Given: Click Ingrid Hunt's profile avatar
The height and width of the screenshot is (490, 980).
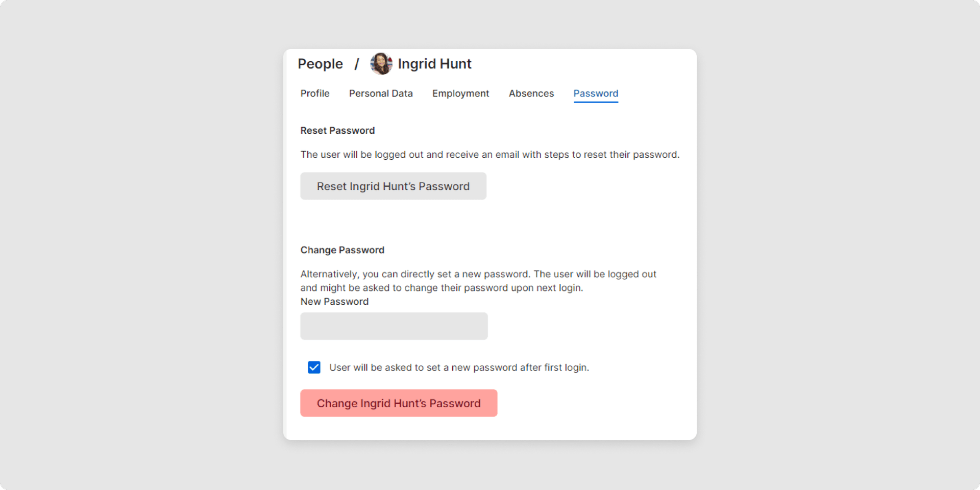Looking at the screenshot, I should click(381, 64).
